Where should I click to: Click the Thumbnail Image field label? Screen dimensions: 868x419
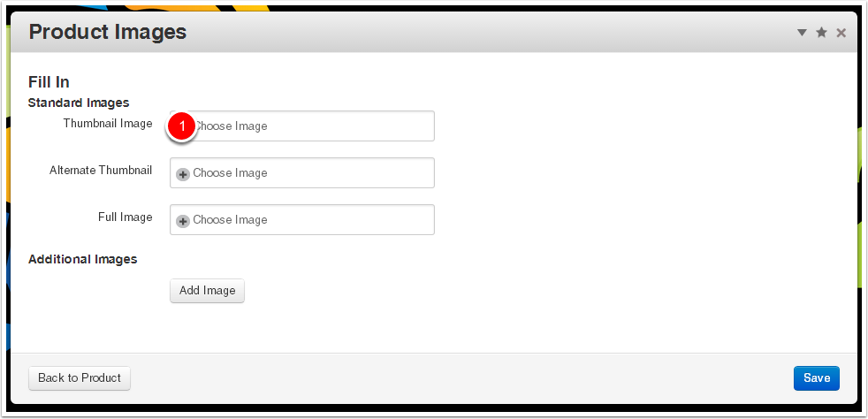click(x=108, y=124)
